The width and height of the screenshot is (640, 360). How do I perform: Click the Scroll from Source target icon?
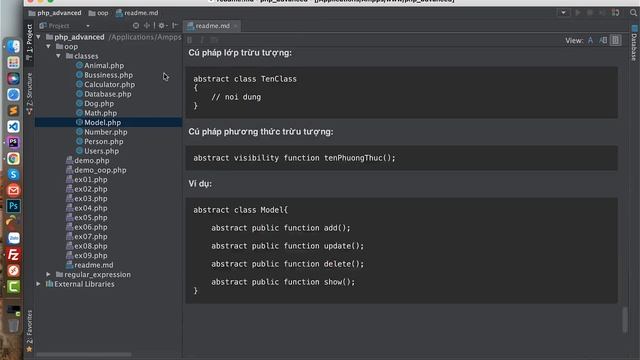click(x=136, y=26)
